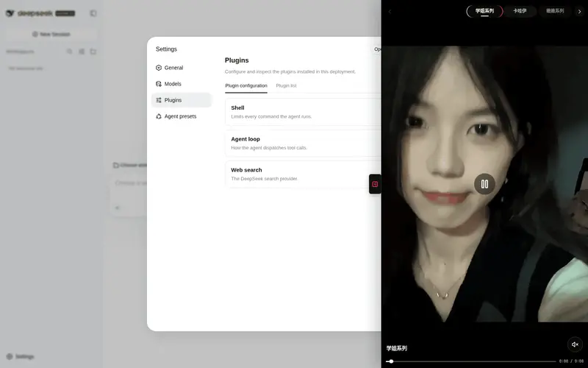Screen dimensions: 588x368
Task: Expand the Shell plugin card
Action: click(303, 112)
